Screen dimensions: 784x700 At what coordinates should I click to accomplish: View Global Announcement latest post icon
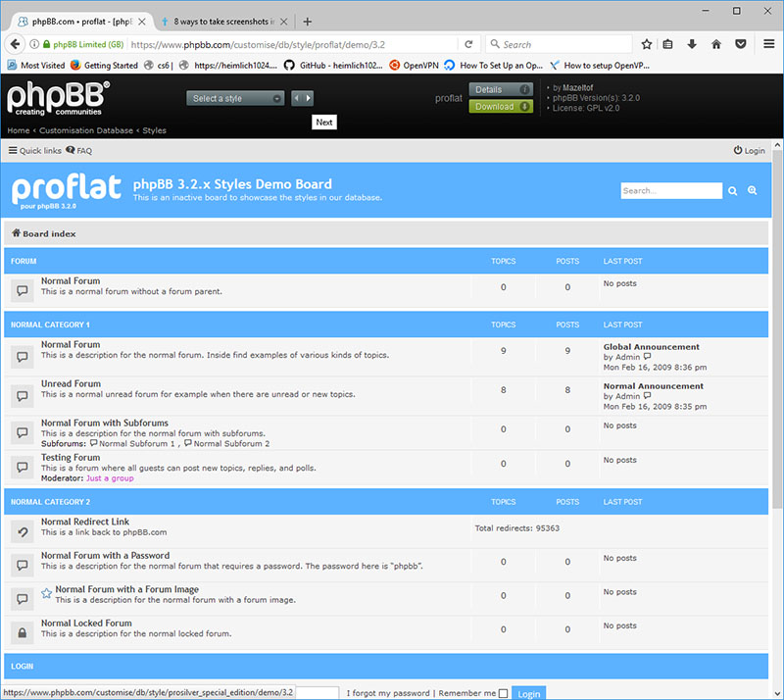coord(648,357)
